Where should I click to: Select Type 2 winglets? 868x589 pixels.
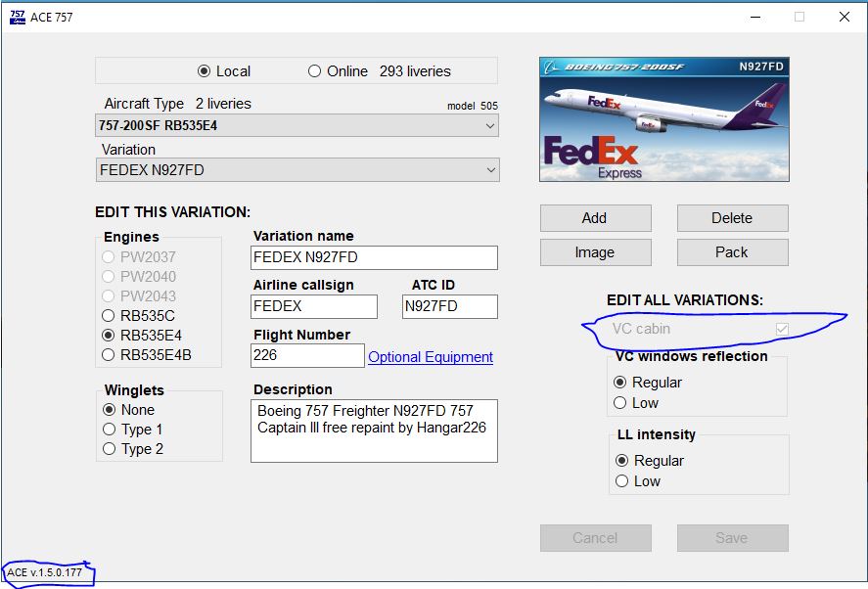(x=110, y=449)
